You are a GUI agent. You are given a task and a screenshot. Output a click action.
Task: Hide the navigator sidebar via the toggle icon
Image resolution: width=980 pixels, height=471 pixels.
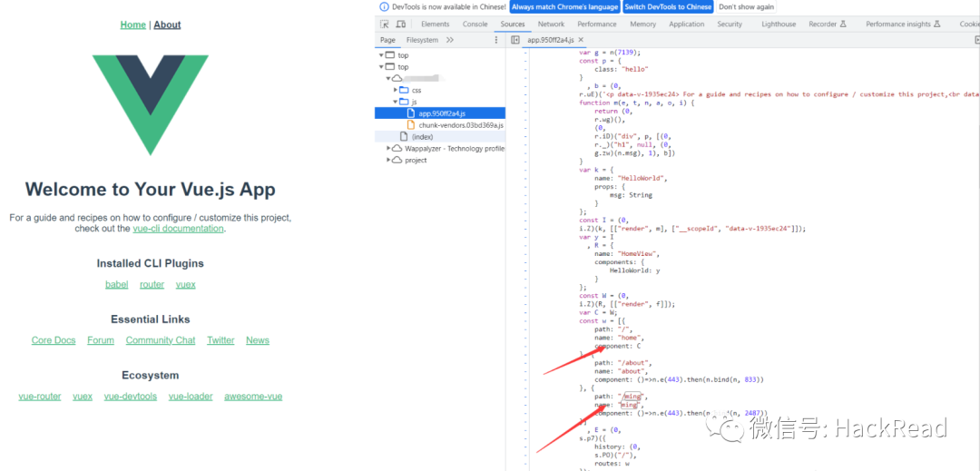point(515,40)
